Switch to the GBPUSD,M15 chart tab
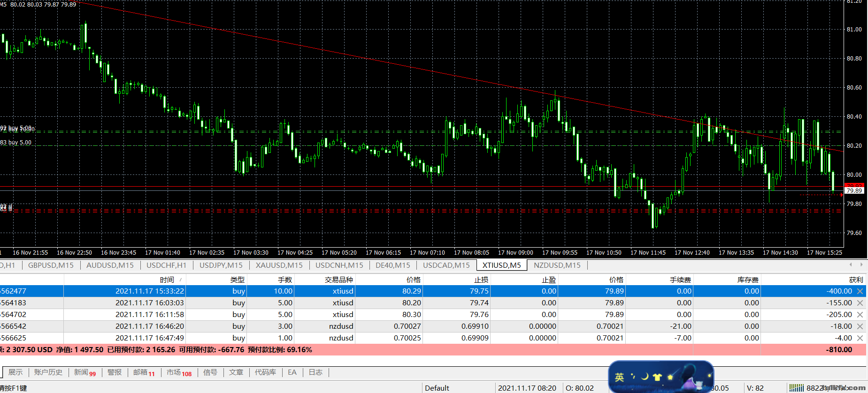 point(51,265)
